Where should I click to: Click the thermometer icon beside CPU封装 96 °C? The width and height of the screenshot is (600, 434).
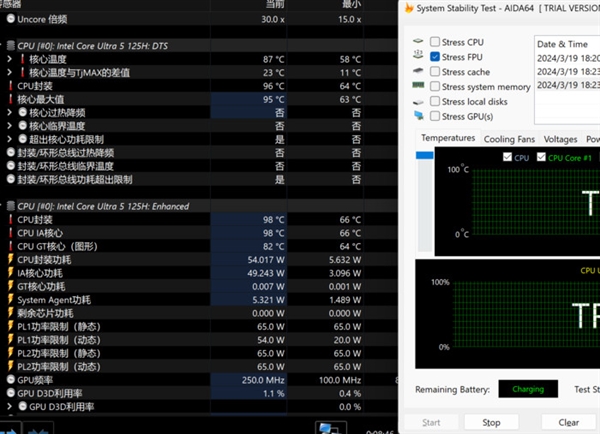point(10,86)
